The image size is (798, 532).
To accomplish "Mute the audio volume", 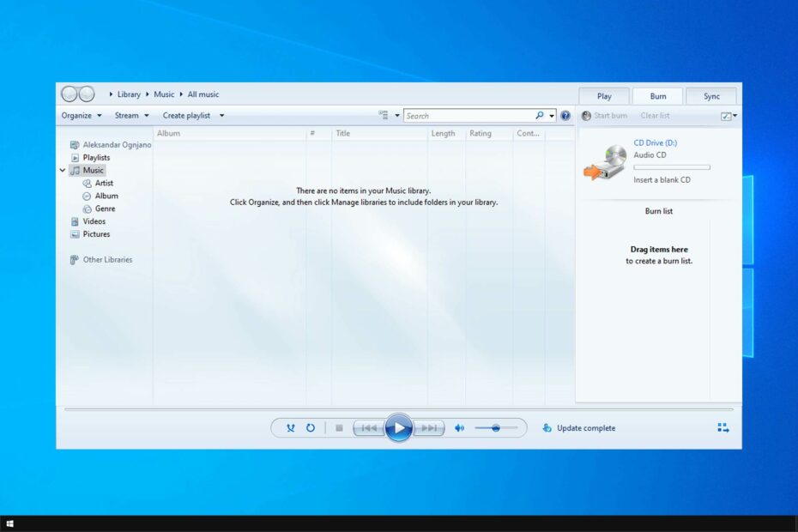I will (x=459, y=427).
